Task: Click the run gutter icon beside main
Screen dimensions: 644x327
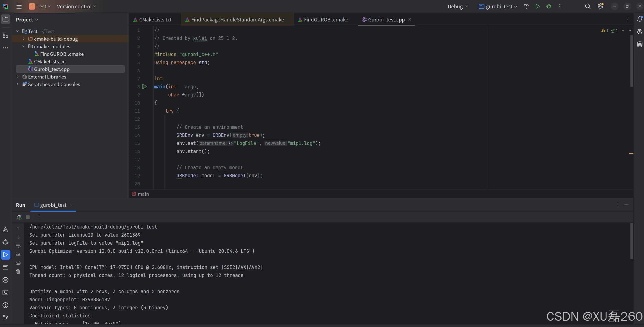Action: (x=144, y=87)
